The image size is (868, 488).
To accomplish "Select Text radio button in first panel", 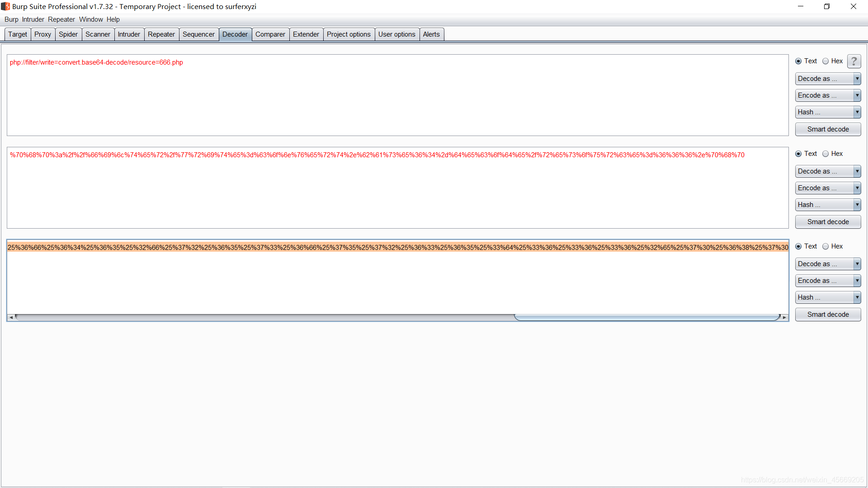I will tap(799, 61).
